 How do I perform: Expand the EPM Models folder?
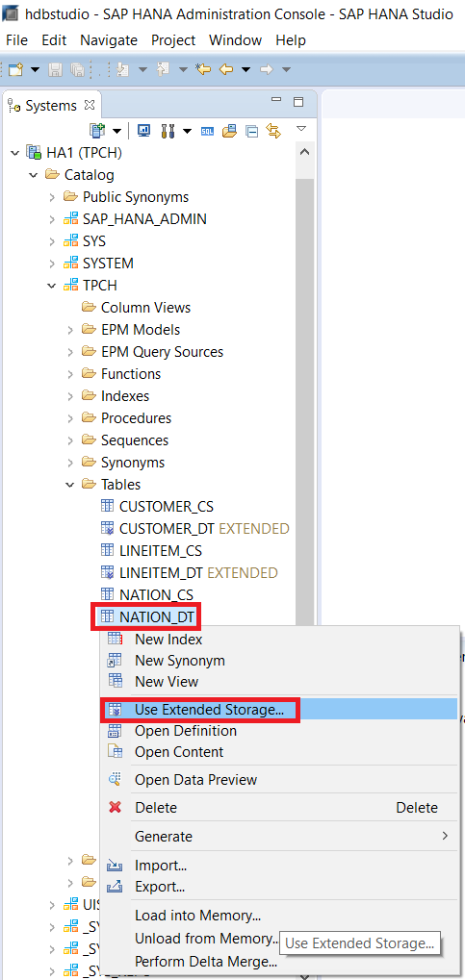pos(70,330)
